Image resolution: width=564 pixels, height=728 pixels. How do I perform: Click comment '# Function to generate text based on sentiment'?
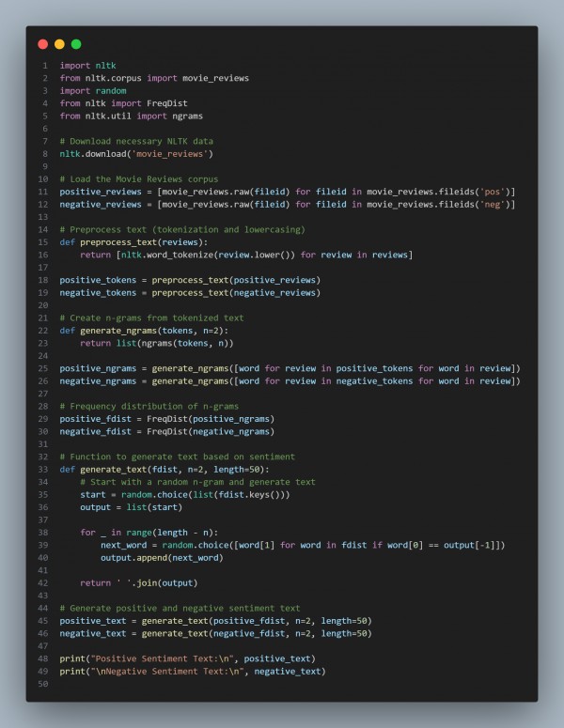pos(178,457)
